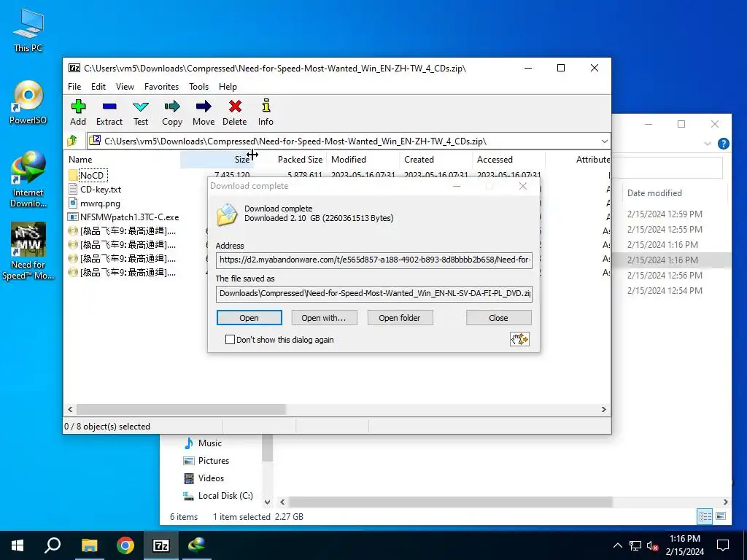The width and height of the screenshot is (747, 560).
Task: Open the notification center icon
Action: click(x=723, y=545)
